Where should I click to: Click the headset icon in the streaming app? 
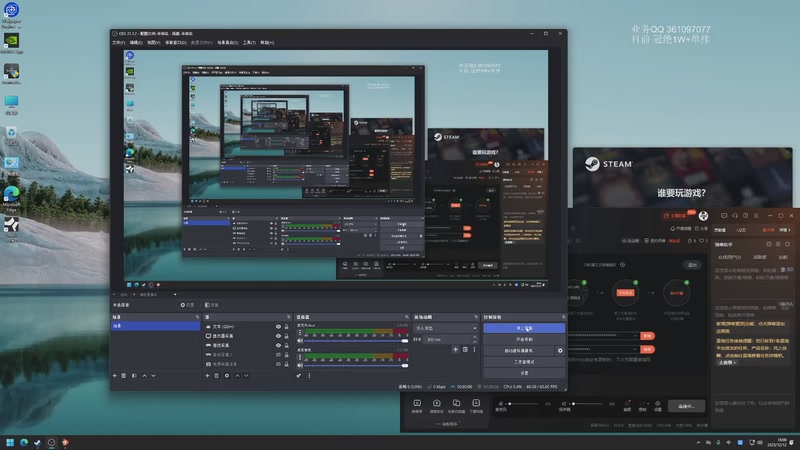735,216
